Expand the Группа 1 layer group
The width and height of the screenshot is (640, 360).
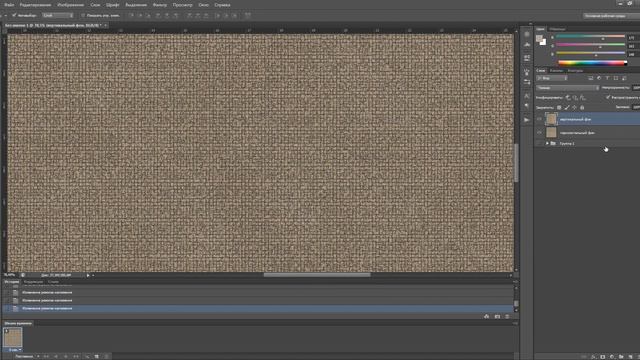pos(547,143)
